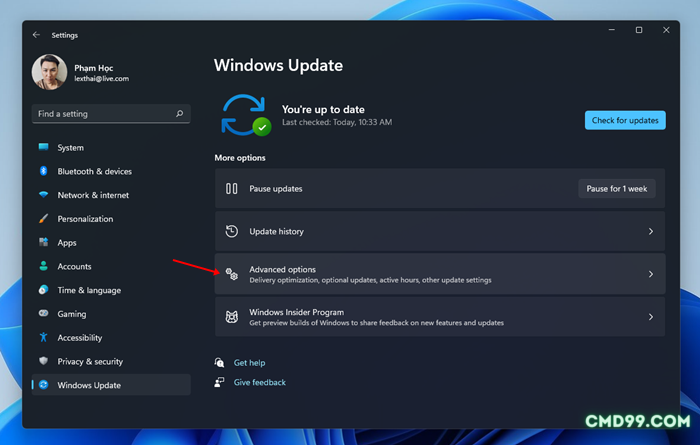Click the Get help headset icon
Viewport: 700px width, 445px height.
[219, 362]
